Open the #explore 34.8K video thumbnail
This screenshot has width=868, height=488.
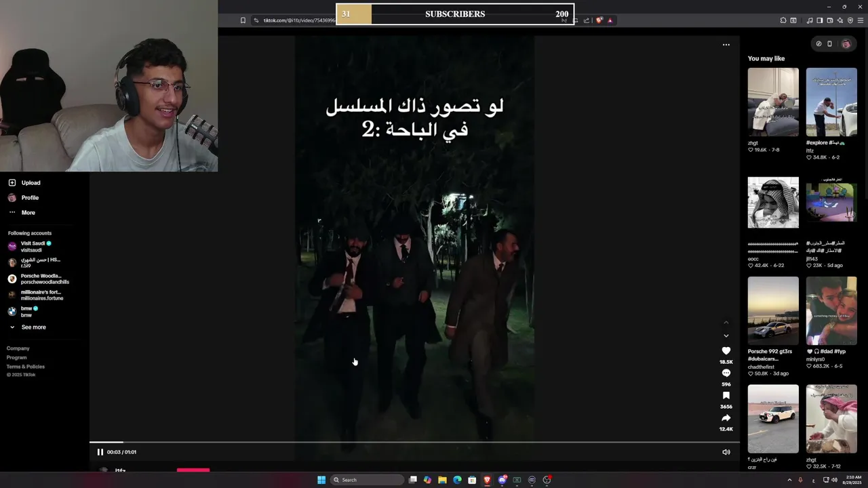[831, 102]
